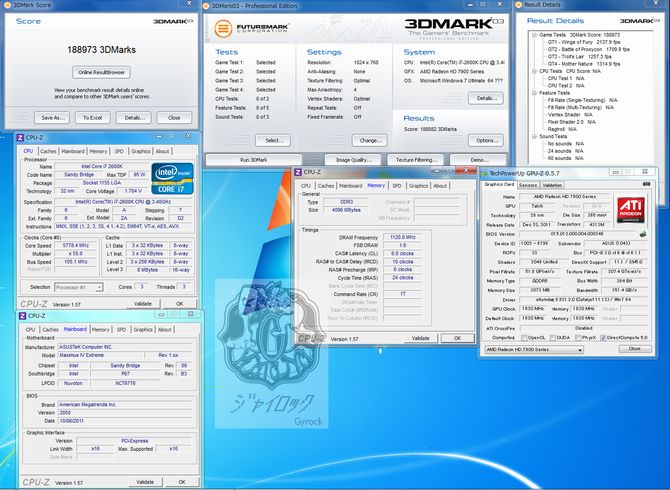Enable the CUDA checkbox in GPU-Z
The image size is (670, 490).
(x=552, y=338)
